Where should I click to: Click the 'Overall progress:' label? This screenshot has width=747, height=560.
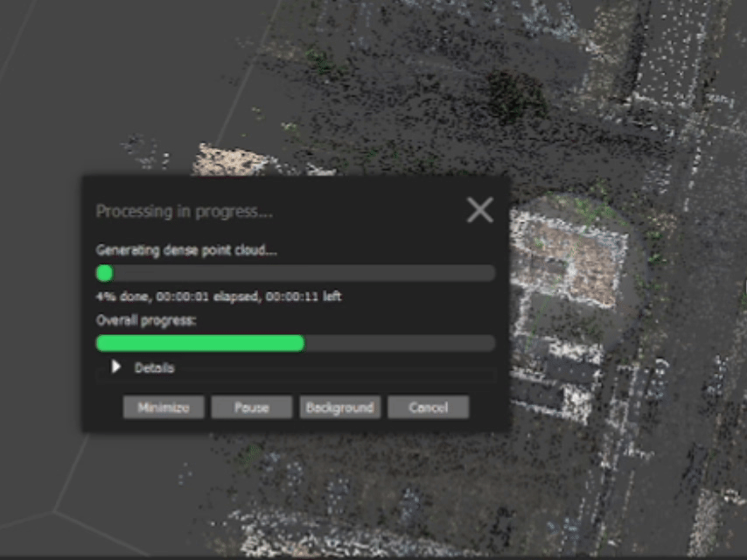point(146,320)
